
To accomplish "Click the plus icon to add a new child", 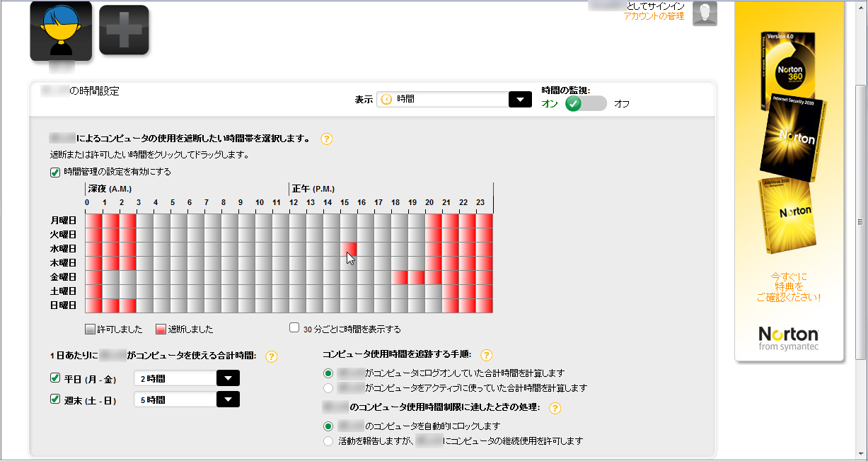I will pos(123,30).
